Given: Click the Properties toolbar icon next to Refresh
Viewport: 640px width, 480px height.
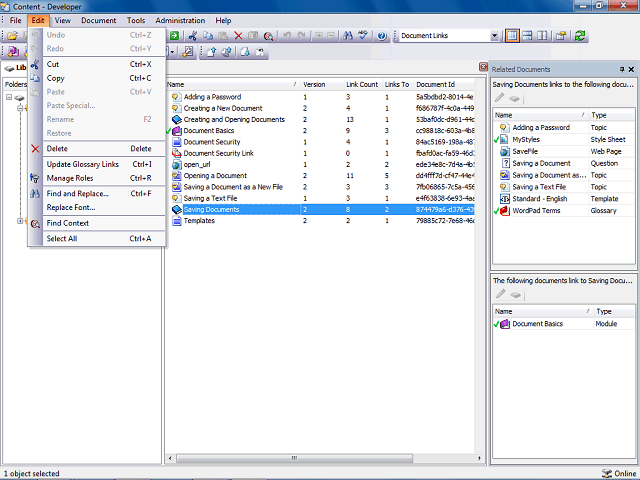Looking at the screenshot, I should [x=561, y=36].
